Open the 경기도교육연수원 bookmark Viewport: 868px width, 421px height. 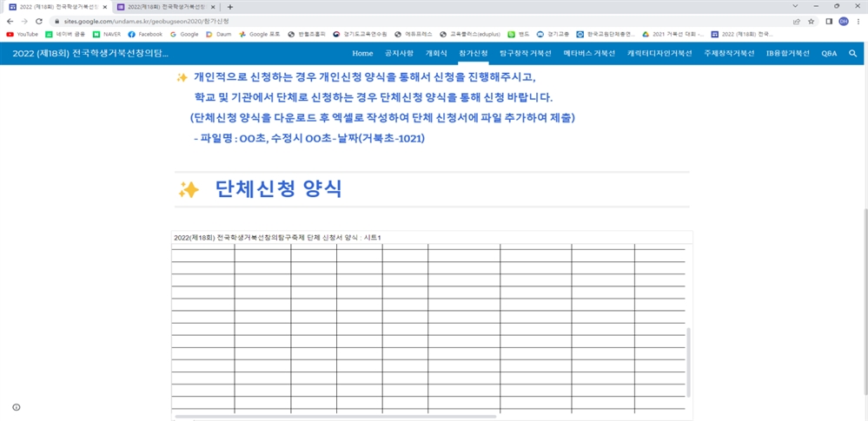[x=358, y=34]
